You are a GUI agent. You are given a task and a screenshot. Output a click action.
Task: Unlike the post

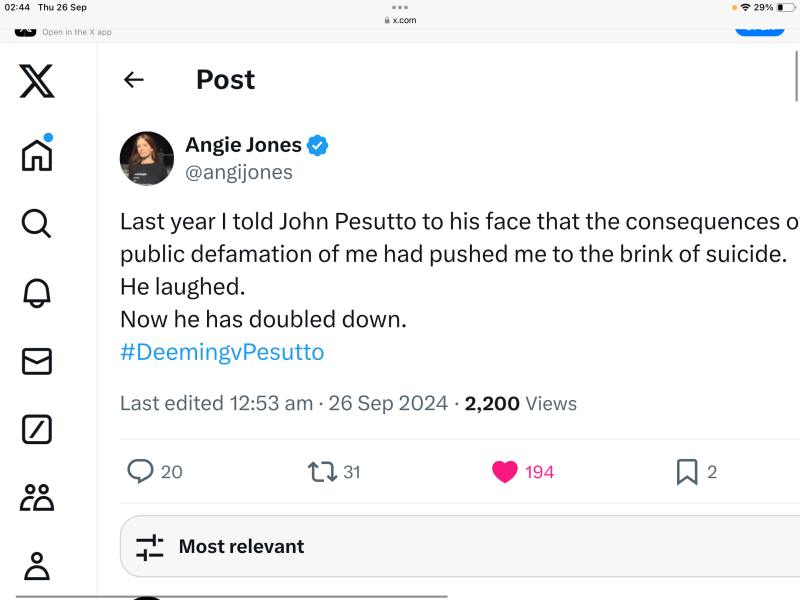505,471
